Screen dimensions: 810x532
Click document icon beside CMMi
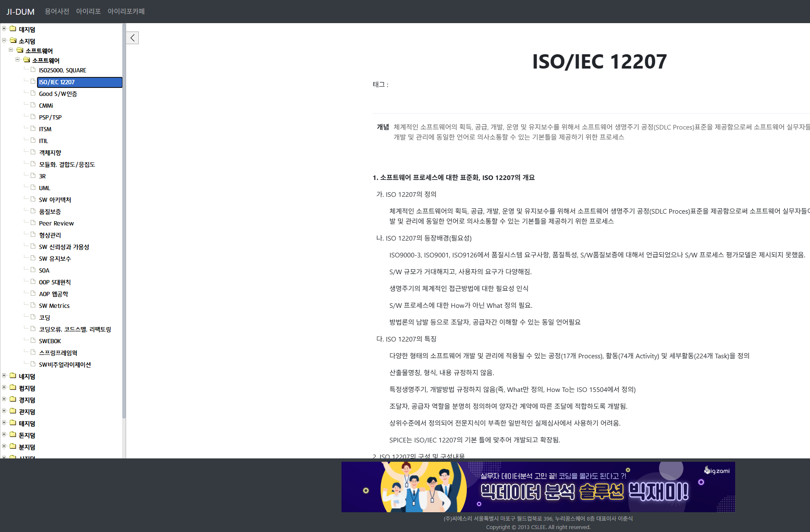[33, 105]
